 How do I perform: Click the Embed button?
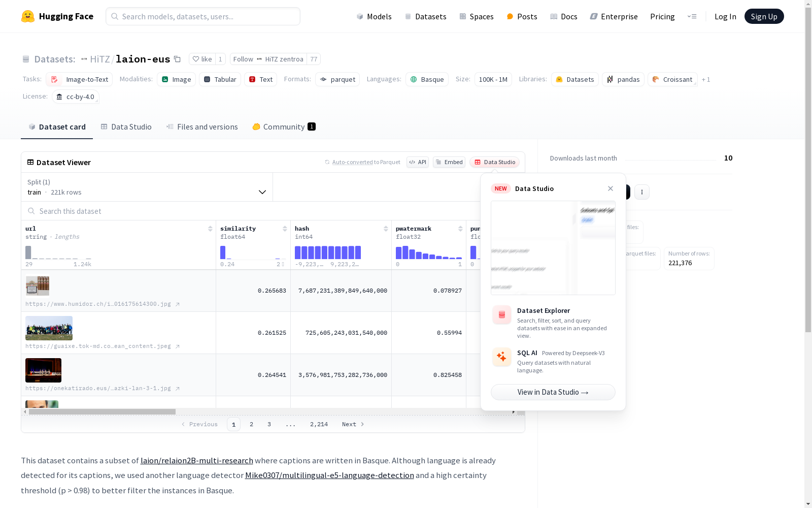[x=449, y=162]
